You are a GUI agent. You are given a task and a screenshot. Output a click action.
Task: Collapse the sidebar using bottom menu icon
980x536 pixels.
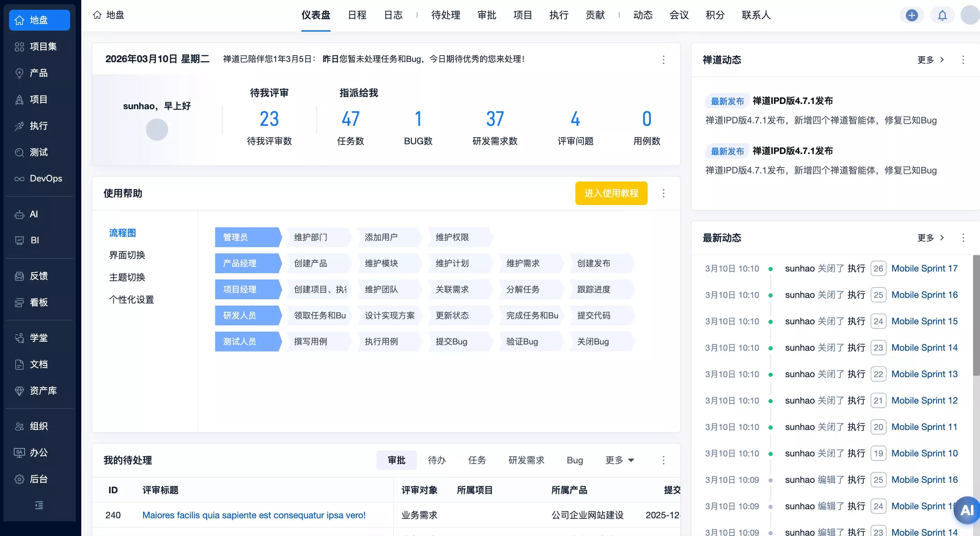coord(39,505)
